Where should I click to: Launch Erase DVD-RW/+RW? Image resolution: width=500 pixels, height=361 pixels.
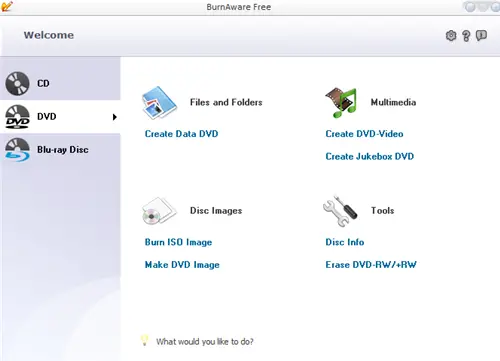click(371, 265)
